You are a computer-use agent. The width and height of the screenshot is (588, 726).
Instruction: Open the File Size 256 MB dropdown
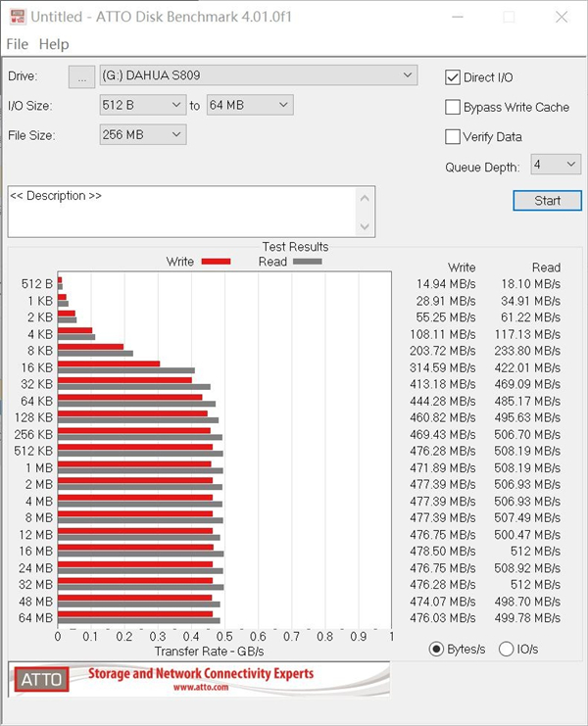pos(143,134)
